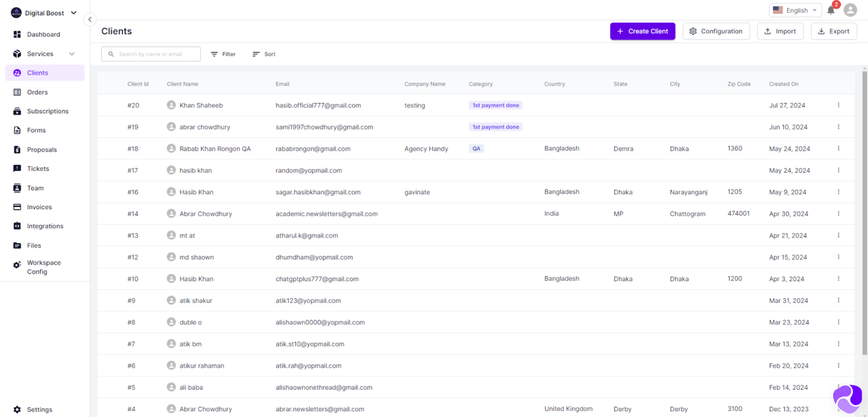Click the Workspace Config gear icon
Screen dimensions: 868x417
tap(17, 265)
